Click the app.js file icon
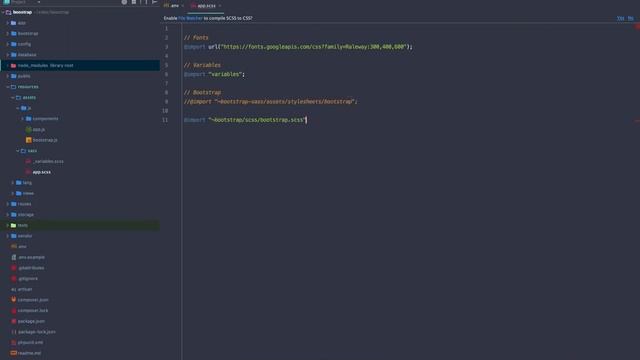The image size is (640, 360). 28,129
